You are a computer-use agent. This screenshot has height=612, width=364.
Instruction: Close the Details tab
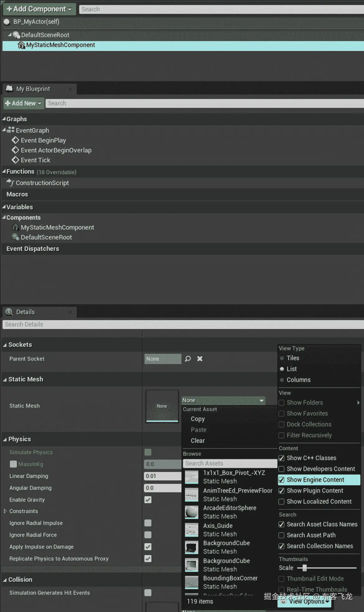coord(70,312)
